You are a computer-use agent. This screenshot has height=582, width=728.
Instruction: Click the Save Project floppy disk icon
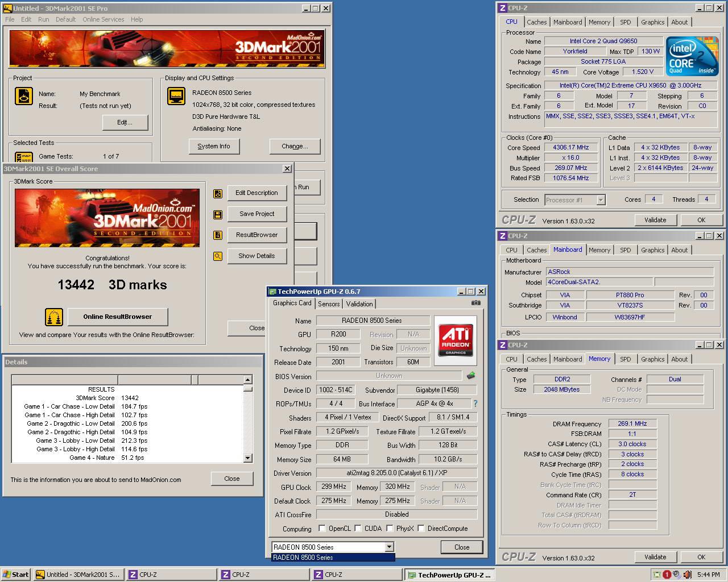(x=218, y=215)
